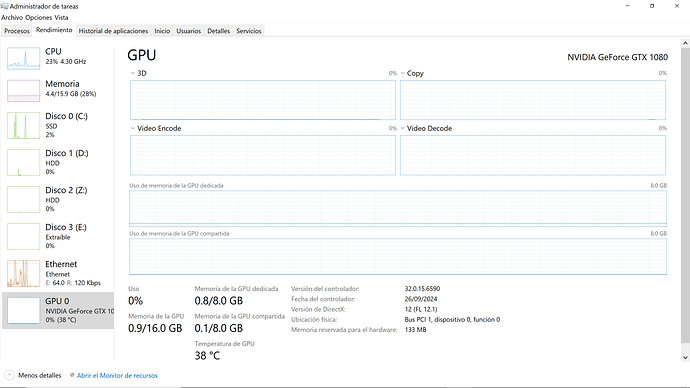This screenshot has width=690, height=388.
Task: Open the Archivo menu
Action: [12, 18]
